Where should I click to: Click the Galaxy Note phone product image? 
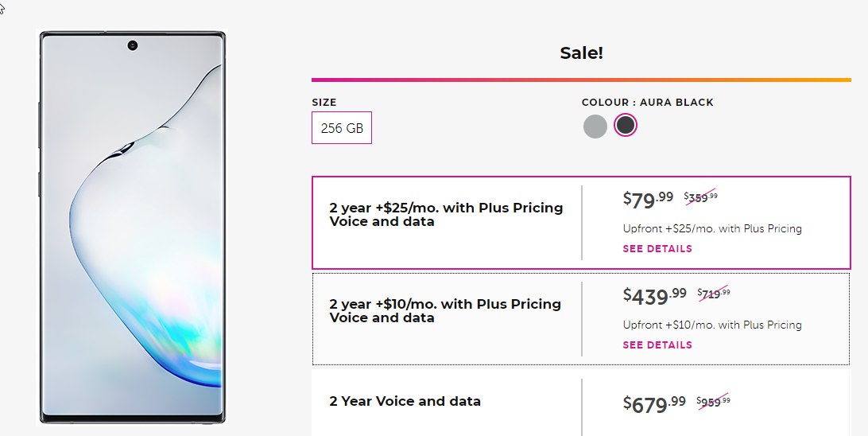coord(132,227)
